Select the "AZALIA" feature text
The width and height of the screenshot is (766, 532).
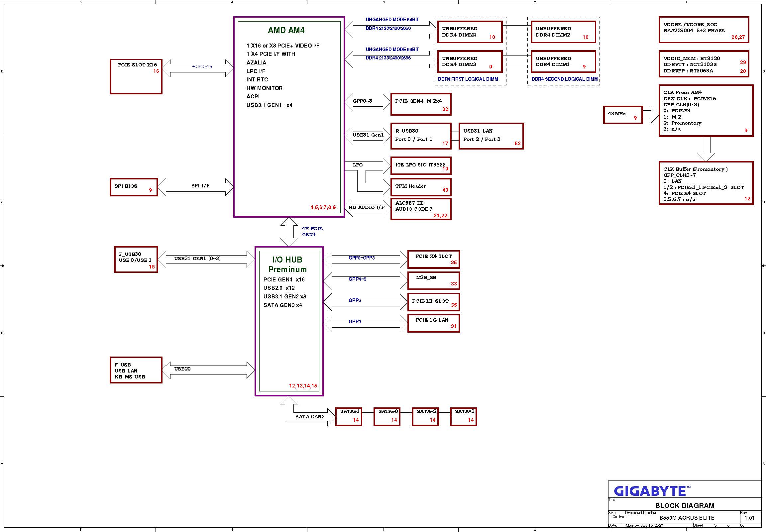coord(256,63)
